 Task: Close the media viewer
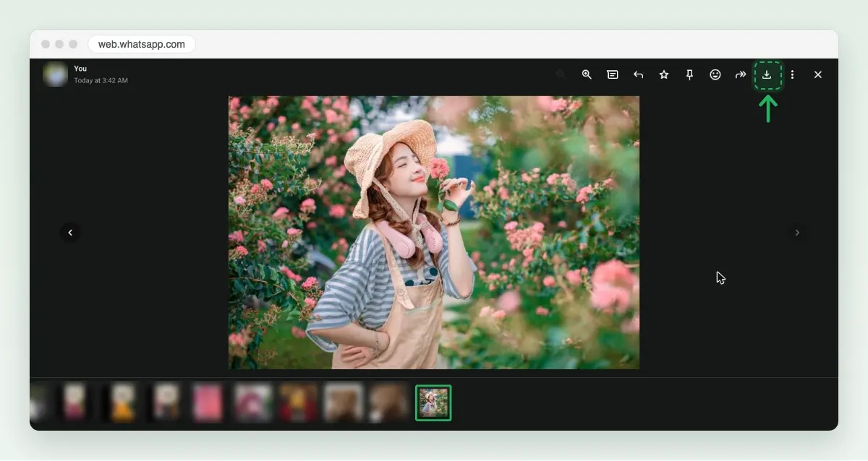pos(818,74)
